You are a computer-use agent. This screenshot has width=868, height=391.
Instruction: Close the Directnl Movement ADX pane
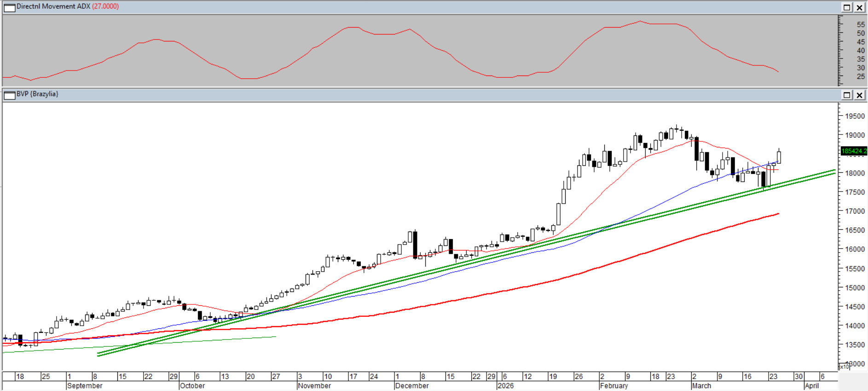(859, 7)
